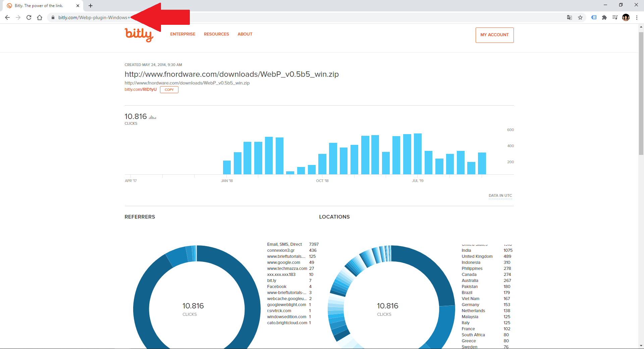Click the 10.816 clicks total
Viewport: 644px width, 349px height.
click(x=136, y=116)
